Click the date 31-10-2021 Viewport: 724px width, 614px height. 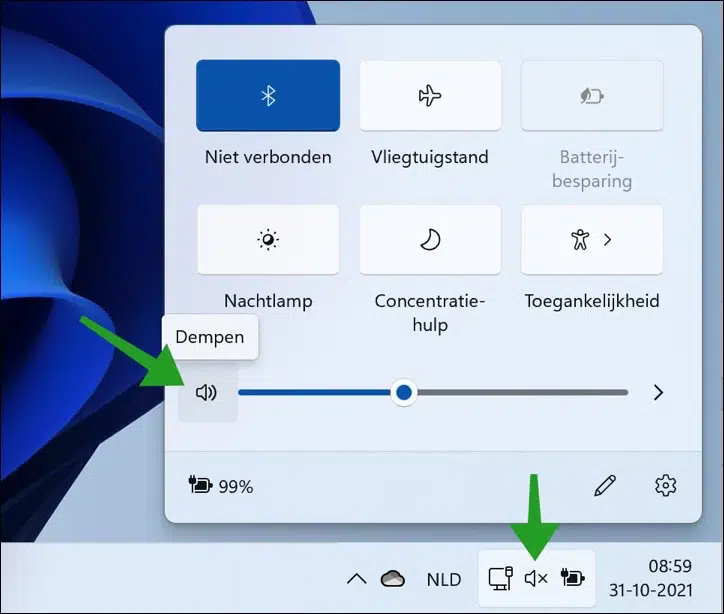click(651, 590)
